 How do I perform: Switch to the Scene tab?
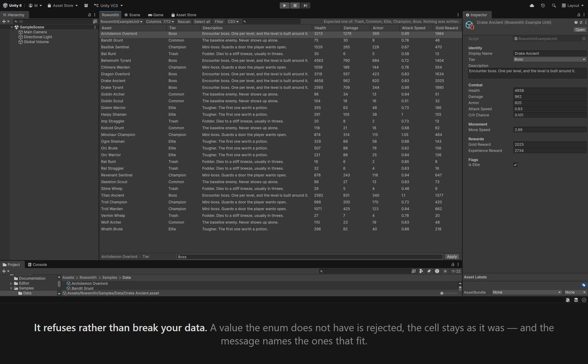point(132,15)
